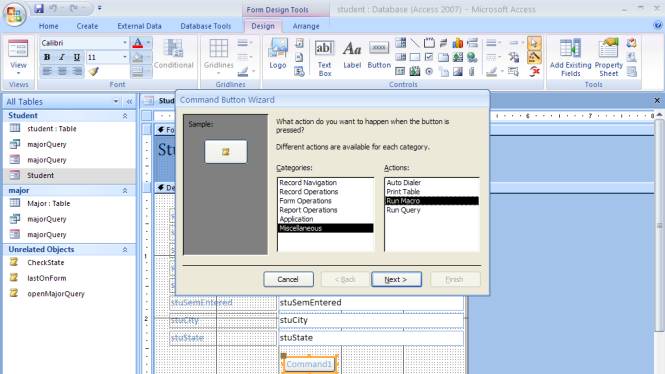Viewport: 665px width, 374px height.
Task: Open the Office button menu
Action: pos(14,14)
